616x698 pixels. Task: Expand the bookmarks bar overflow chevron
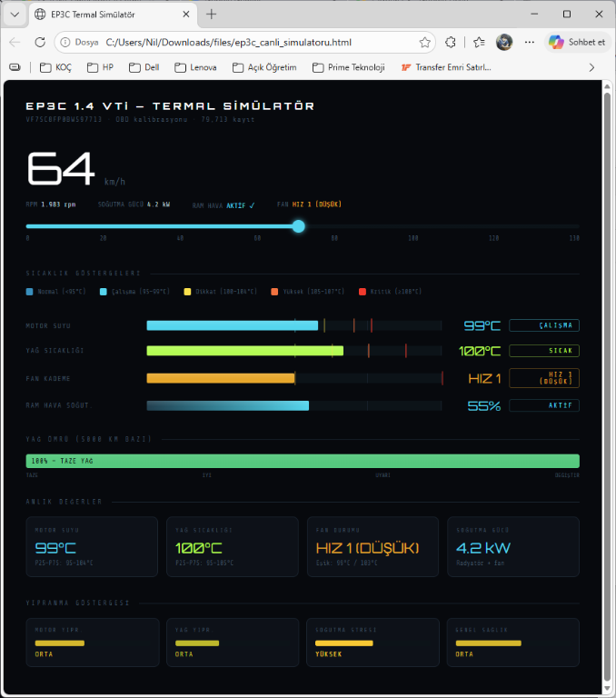point(592,67)
